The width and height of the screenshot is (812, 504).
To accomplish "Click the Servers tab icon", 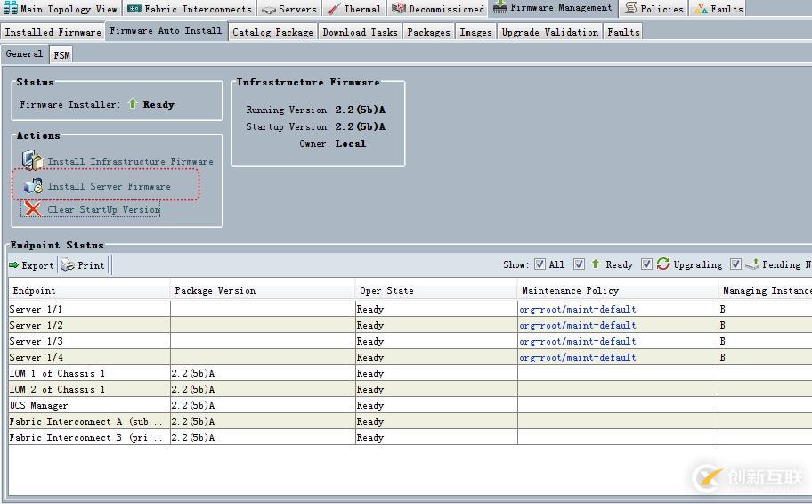I will (x=268, y=9).
